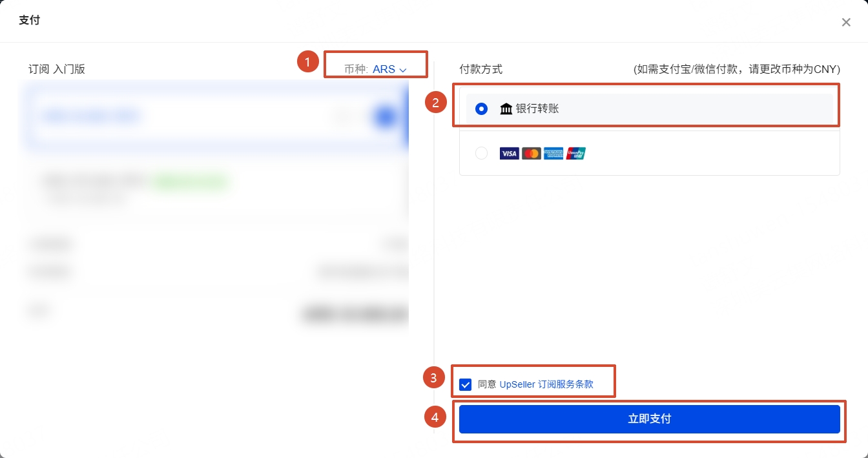Click the Alipay/WeChat CNY hint text

tap(737, 69)
